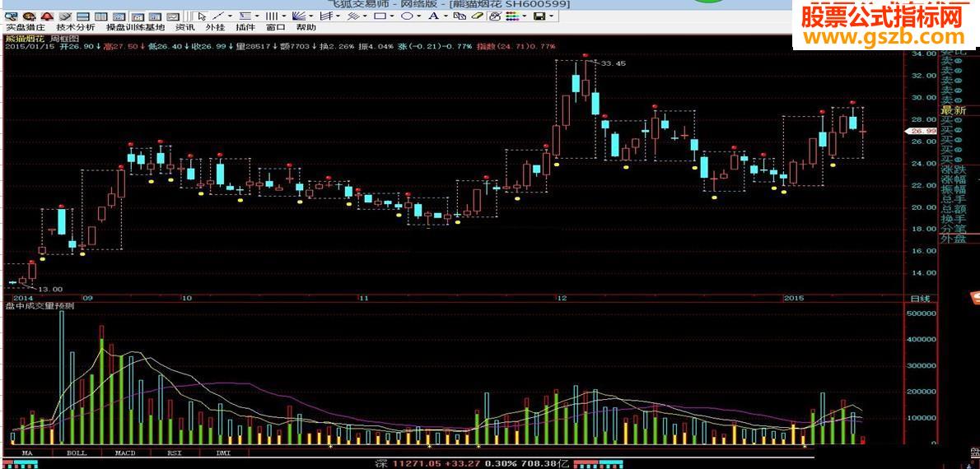Expand the save icon dropdown arrow

[551, 16]
